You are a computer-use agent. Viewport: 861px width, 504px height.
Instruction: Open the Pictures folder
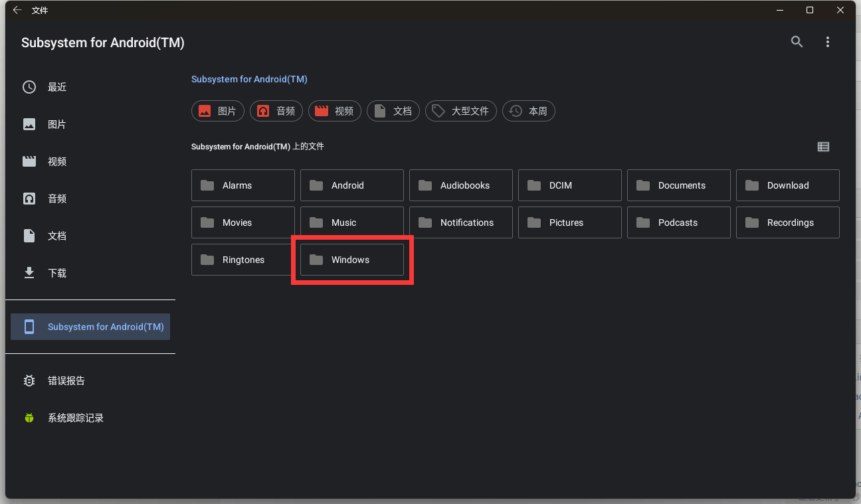[570, 222]
